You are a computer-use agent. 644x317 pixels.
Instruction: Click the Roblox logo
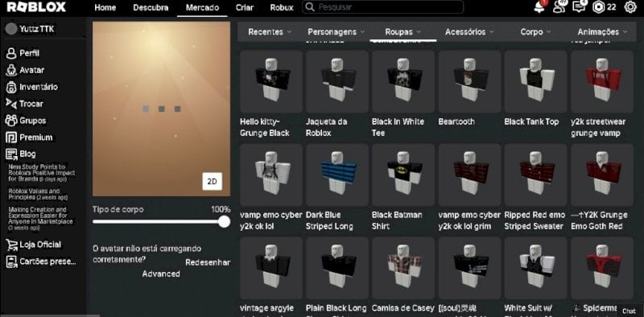pos(36,7)
